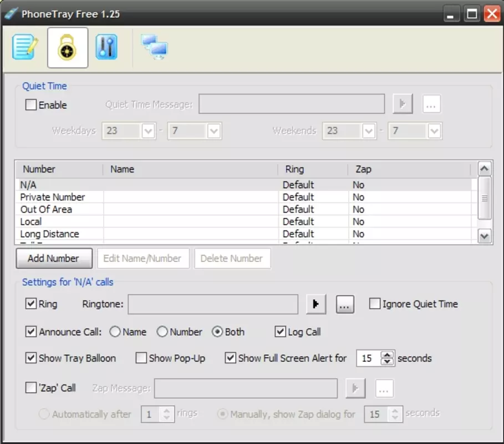Open the call log notepad icon
The height and width of the screenshot is (444, 504).
point(25,47)
